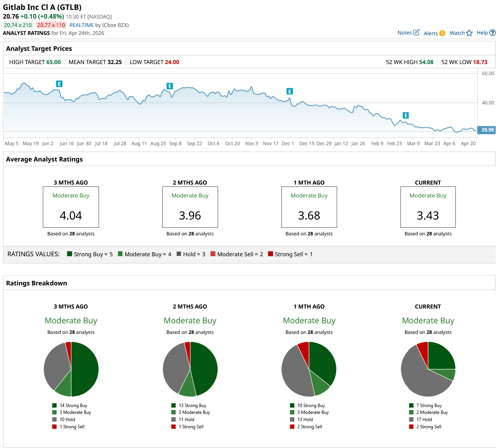496x448 pixels.
Task: Click the swatch beside '13 Strong Buy'
Action: (x=174, y=406)
